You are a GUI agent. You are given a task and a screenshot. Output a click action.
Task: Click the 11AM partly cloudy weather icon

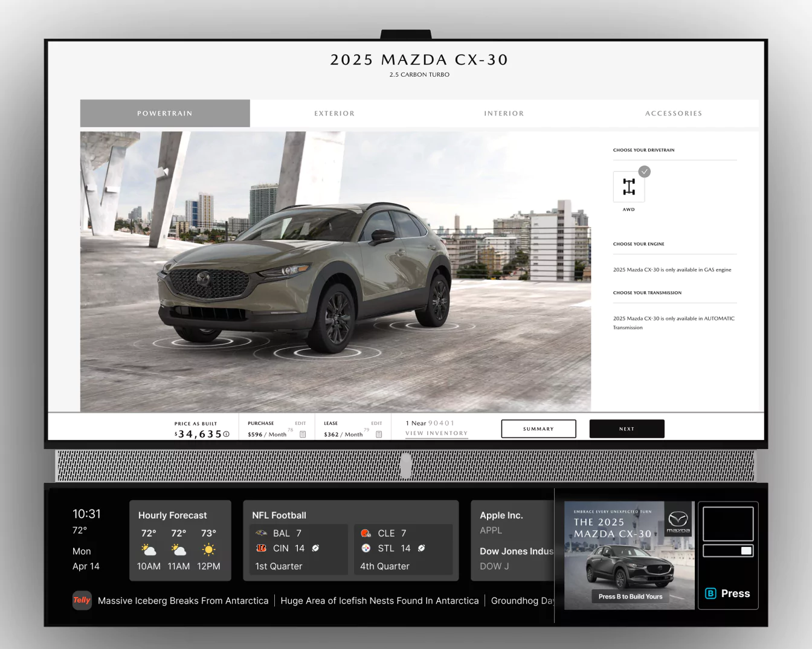click(178, 549)
